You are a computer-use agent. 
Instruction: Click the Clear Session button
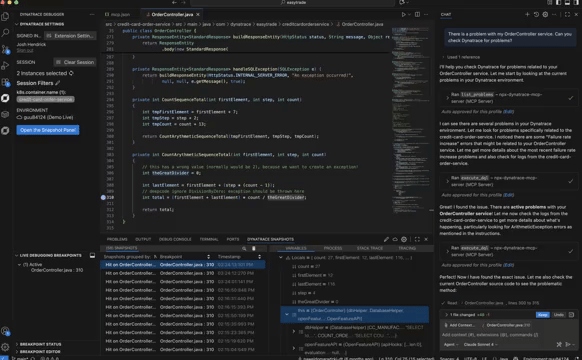click(74, 62)
